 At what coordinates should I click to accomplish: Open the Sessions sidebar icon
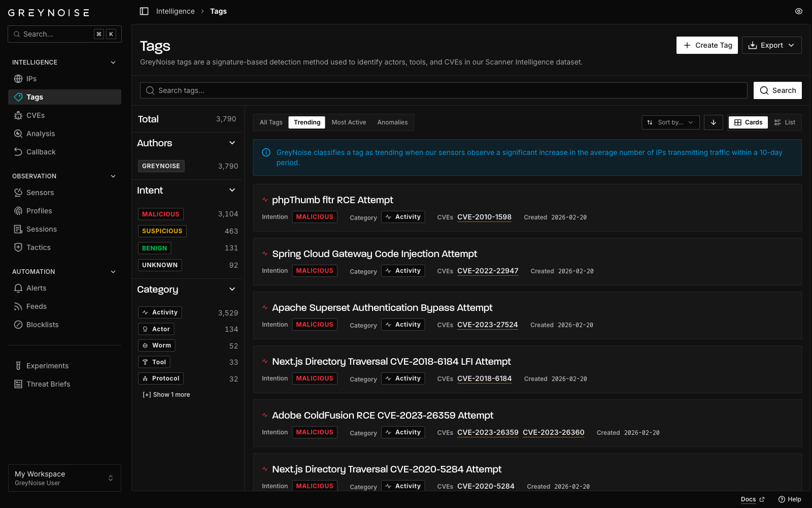18,229
